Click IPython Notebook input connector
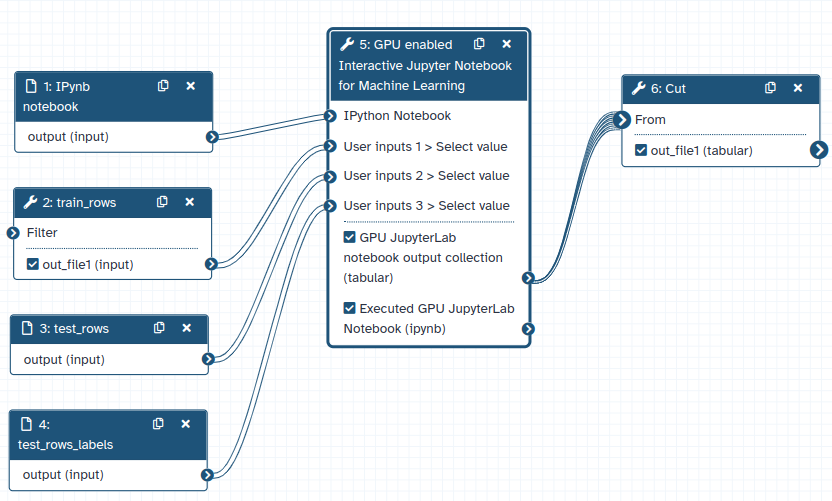The height and width of the screenshot is (501, 832). (x=330, y=116)
